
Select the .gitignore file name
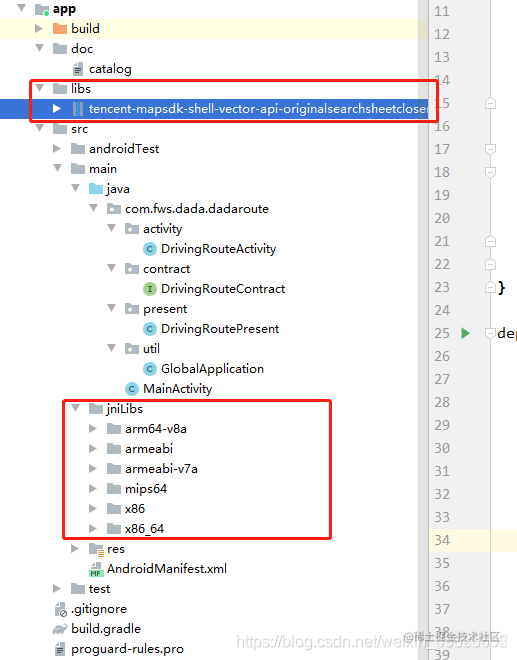point(99,609)
